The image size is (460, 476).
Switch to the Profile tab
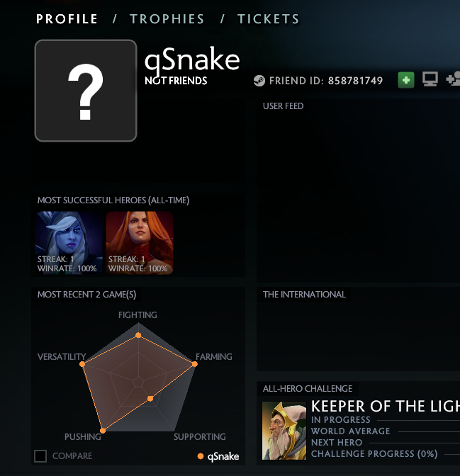click(x=67, y=19)
